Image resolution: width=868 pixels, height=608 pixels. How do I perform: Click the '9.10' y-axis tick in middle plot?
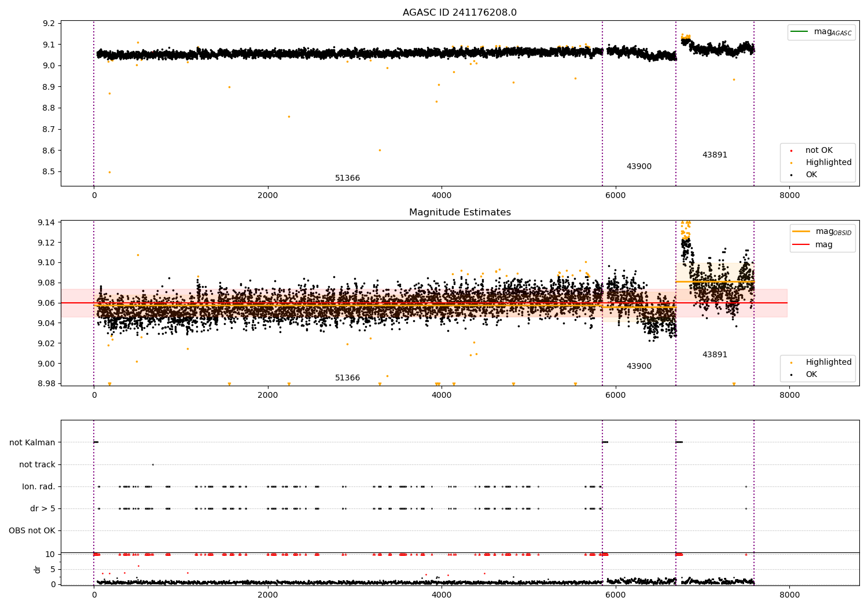(47, 263)
